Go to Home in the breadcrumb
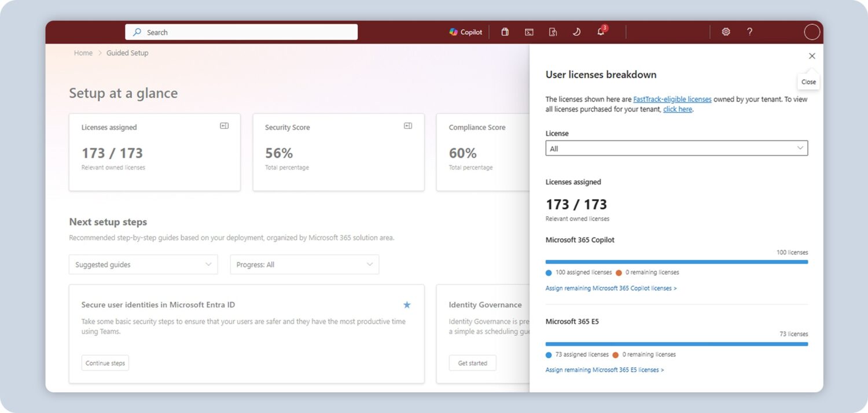The image size is (868, 413). click(83, 53)
